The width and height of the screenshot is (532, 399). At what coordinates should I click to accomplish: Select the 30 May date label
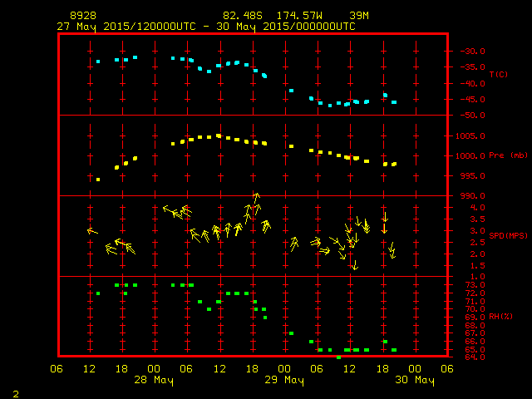pos(414,381)
